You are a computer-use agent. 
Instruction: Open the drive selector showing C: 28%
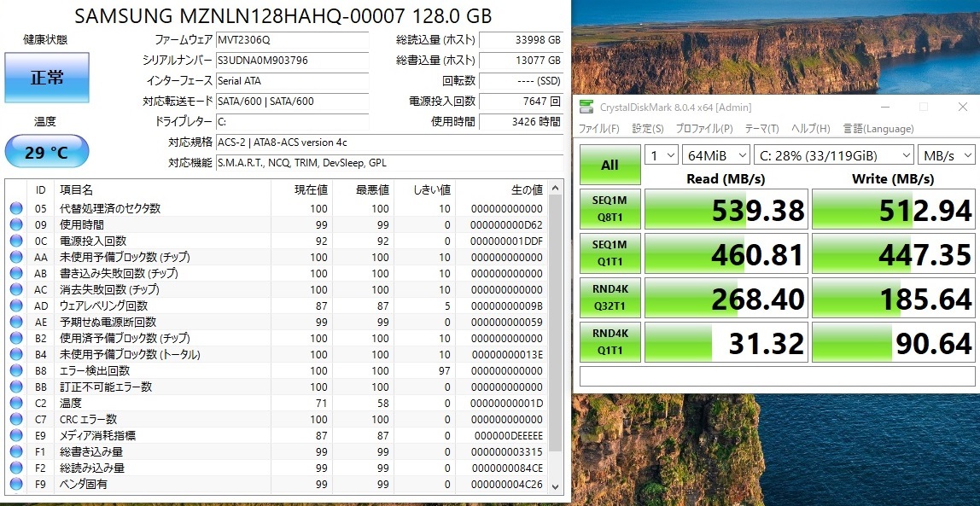point(834,155)
